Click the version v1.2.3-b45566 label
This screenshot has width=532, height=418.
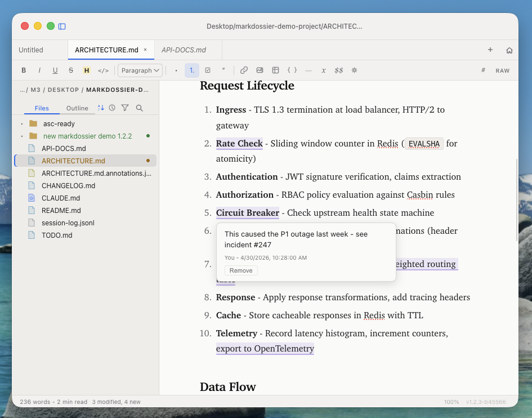click(x=485, y=402)
